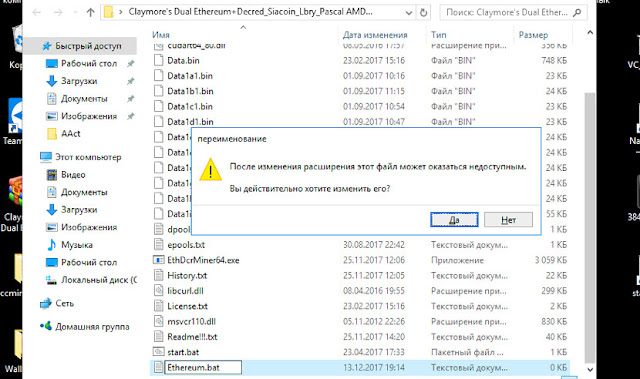
Task: Select libcurl.dll file icon
Action: 158,290
